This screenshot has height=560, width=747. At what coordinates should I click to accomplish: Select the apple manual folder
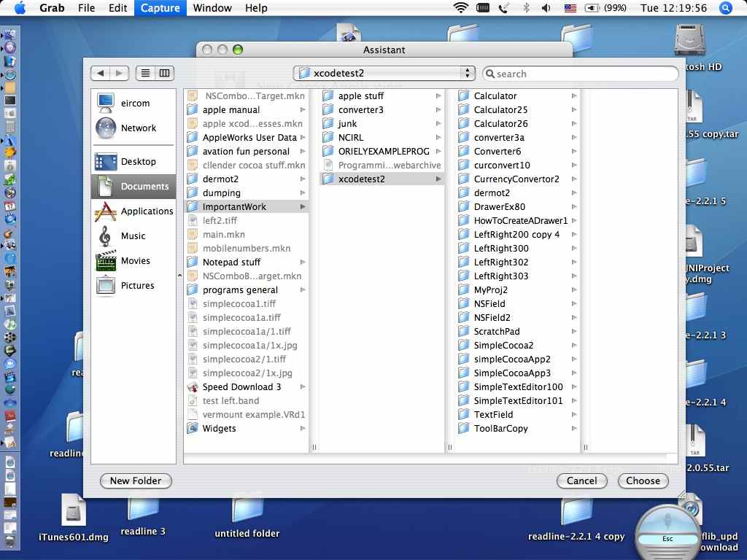pyautogui.click(x=246, y=109)
